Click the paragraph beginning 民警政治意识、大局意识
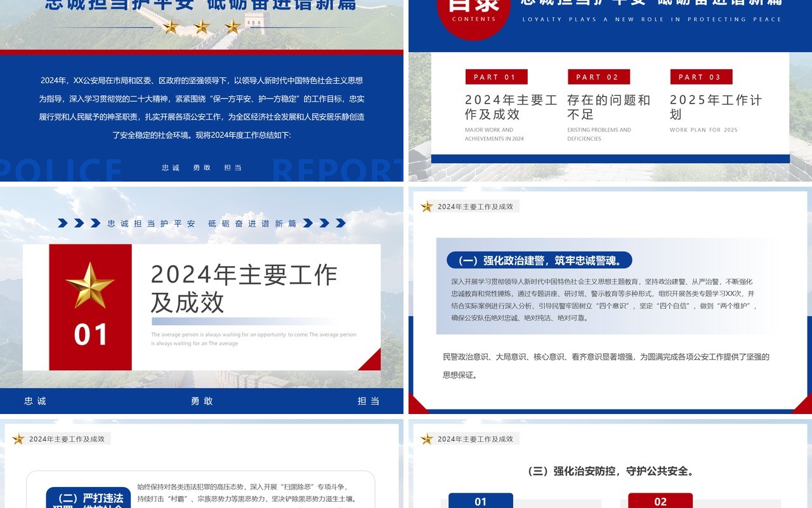The image size is (812, 508). [x=606, y=366]
